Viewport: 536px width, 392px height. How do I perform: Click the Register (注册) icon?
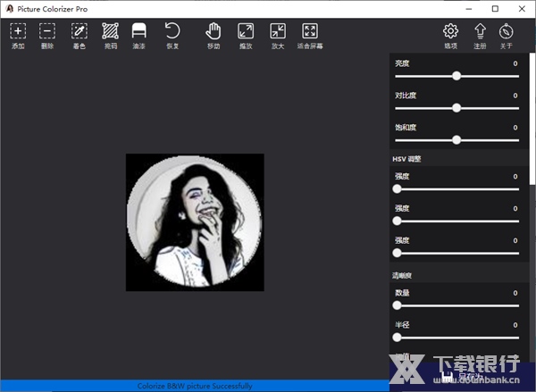click(x=480, y=32)
